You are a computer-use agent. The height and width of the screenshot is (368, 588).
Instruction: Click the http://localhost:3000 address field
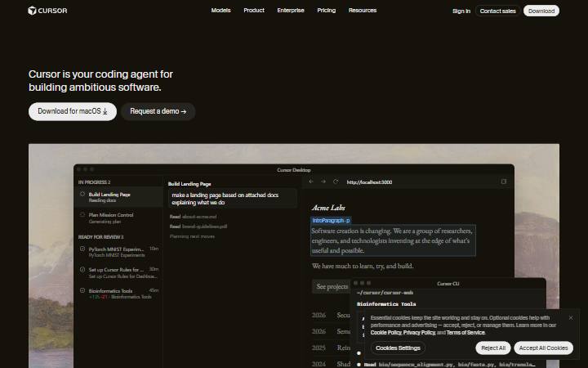point(369,182)
